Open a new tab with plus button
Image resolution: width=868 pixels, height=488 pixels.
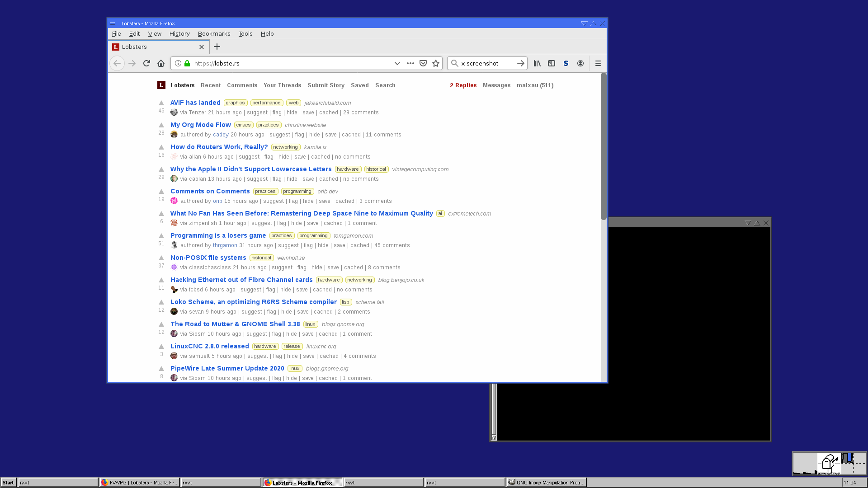217,47
